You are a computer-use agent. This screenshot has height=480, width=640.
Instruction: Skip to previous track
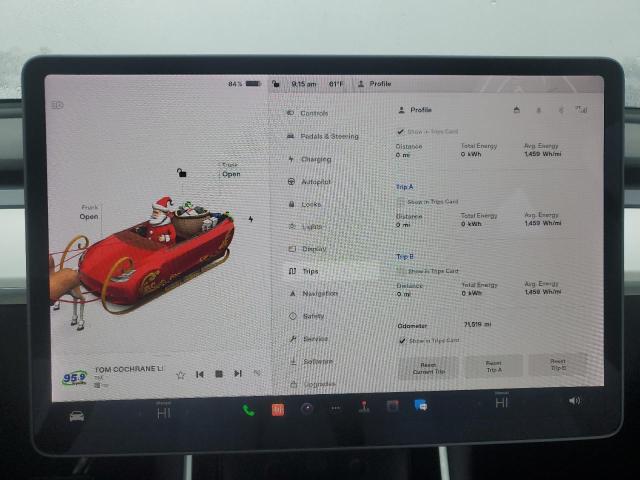pos(200,374)
